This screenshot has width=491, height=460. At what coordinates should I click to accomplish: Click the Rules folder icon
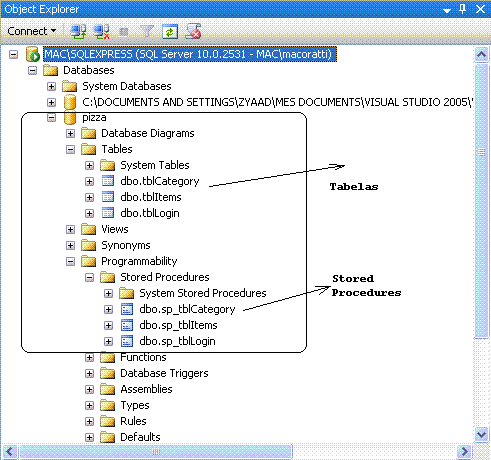tap(108, 421)
